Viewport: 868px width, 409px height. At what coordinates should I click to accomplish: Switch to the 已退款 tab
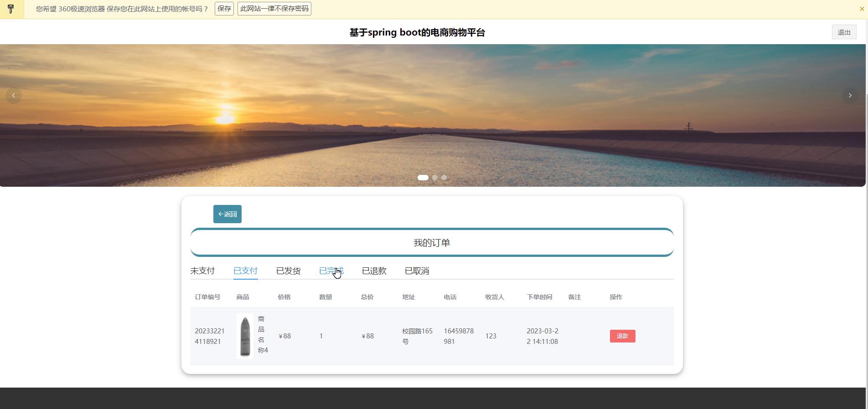(374, 271)
